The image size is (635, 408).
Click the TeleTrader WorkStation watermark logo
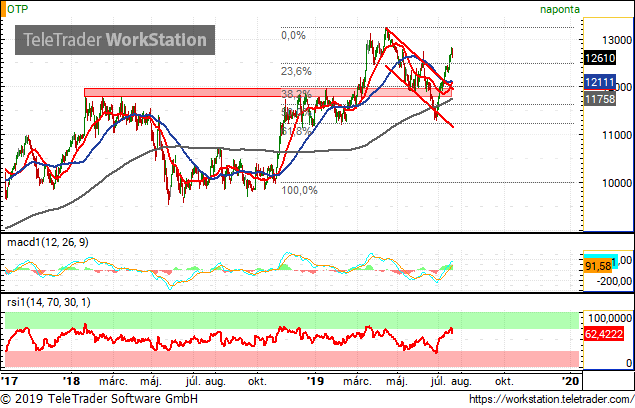pos(115,40)
